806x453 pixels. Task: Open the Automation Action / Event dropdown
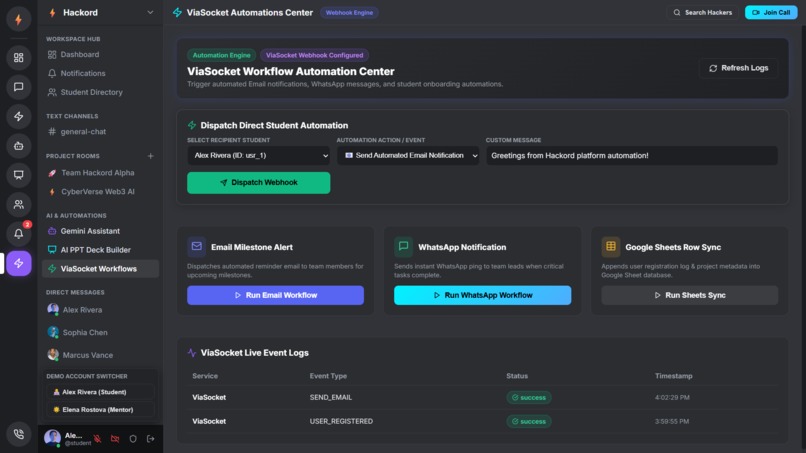point(408,155)
